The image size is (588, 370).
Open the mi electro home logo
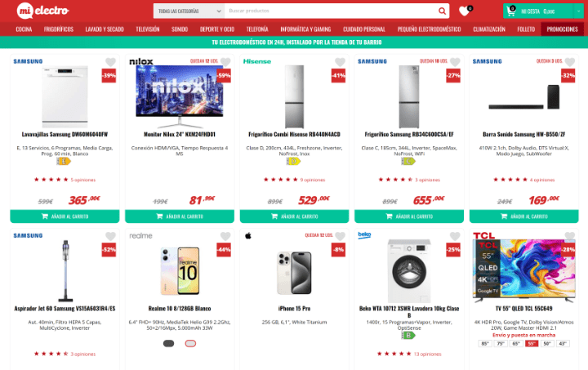pyautogui.click(x=42, y=11)
